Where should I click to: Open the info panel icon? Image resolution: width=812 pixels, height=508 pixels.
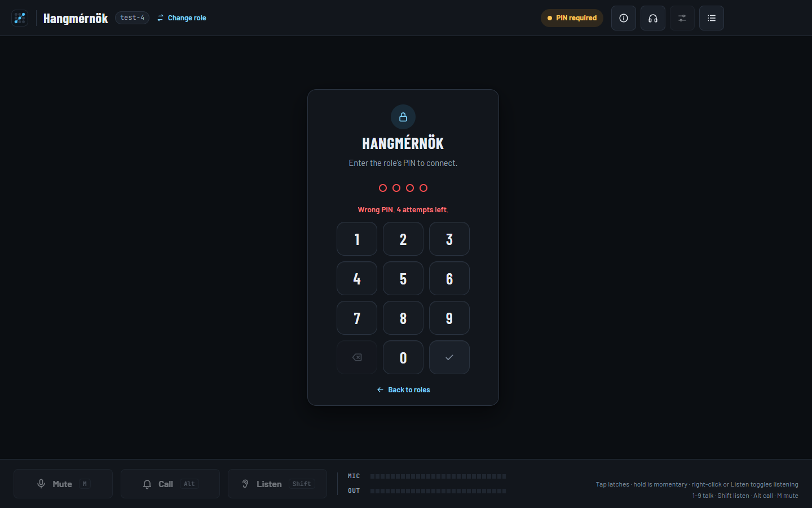[624, 18]
